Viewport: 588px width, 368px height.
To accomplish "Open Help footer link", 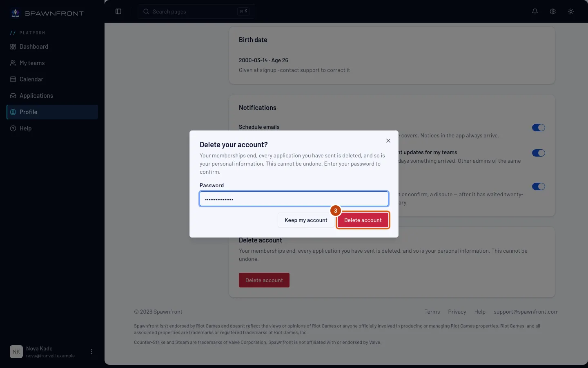I will 480,312.
